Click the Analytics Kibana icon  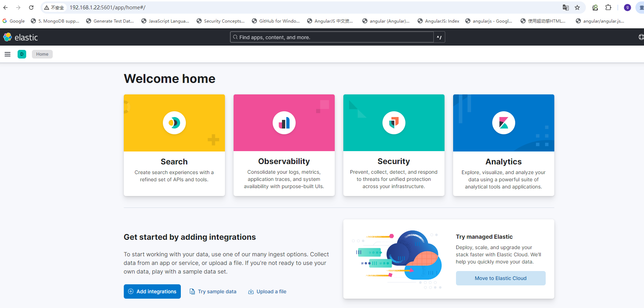pos(504,123)
